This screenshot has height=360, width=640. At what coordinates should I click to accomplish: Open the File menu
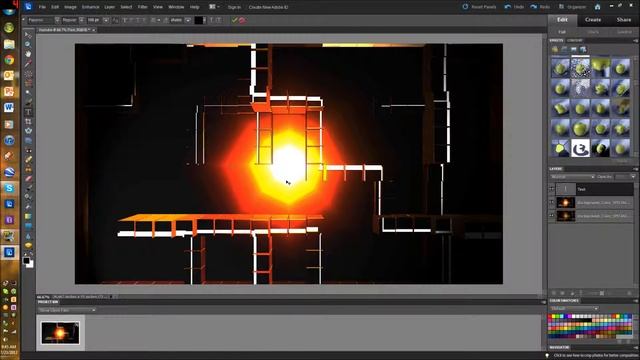(42, 7)
